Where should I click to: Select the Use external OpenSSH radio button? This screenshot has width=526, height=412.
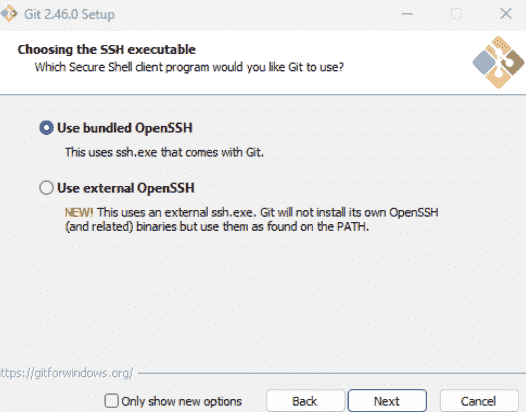[46, 188]
